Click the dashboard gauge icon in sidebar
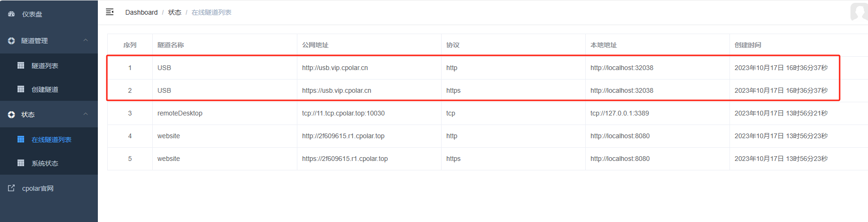 point(11,14)
